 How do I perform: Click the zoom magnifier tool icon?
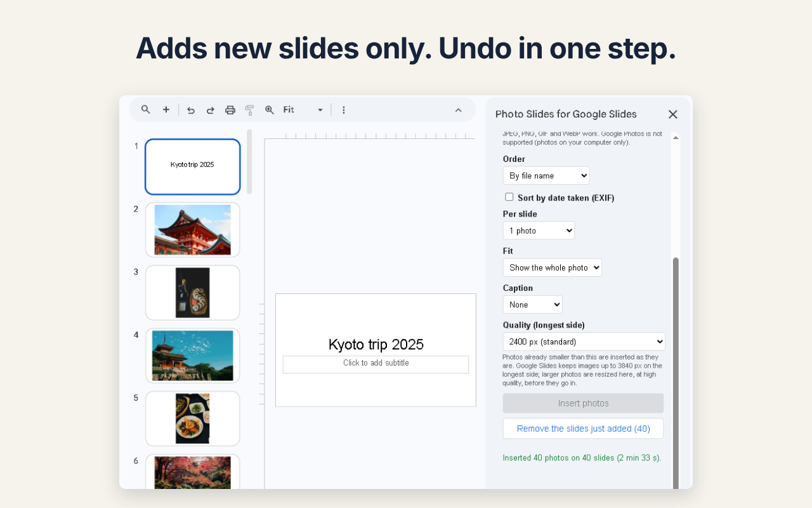pyautogui.click(x=270, y=110)
